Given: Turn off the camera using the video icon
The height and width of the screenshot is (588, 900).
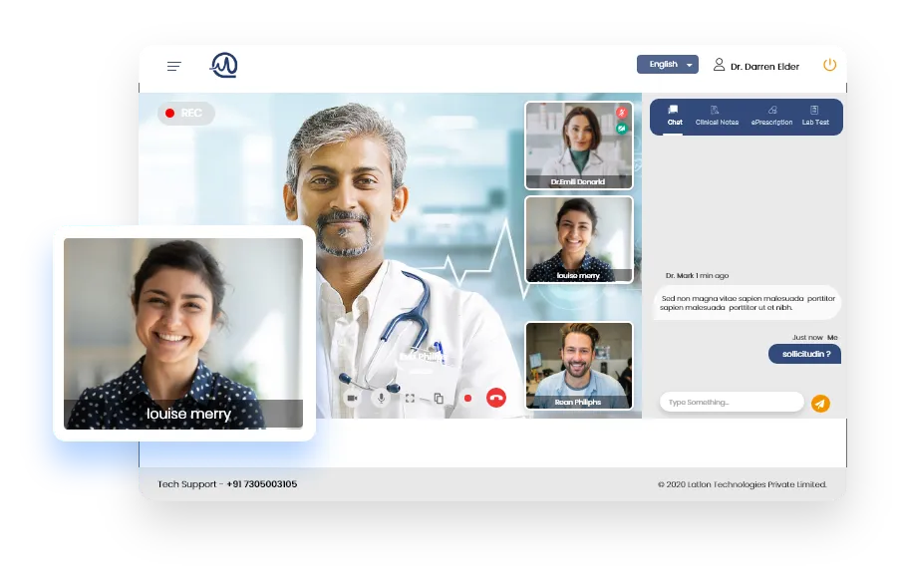Looking at the screenshot, I should [351, 398].
